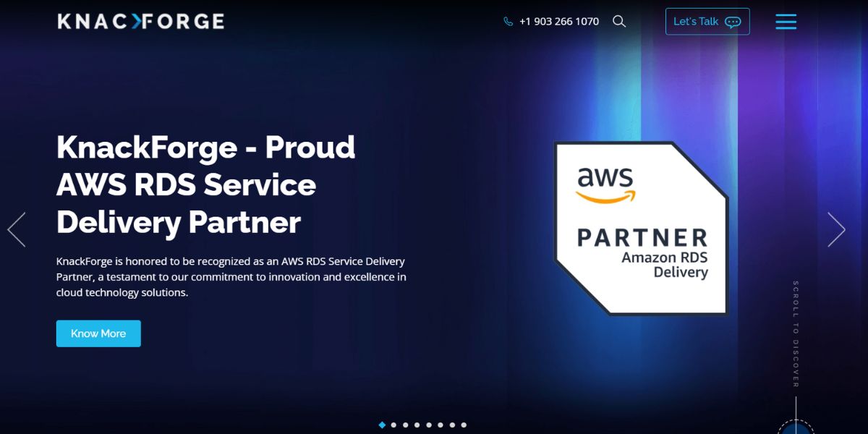Click the phone handset icon
The height and width of the screenshot is (434, 868).
pos(509,22)
